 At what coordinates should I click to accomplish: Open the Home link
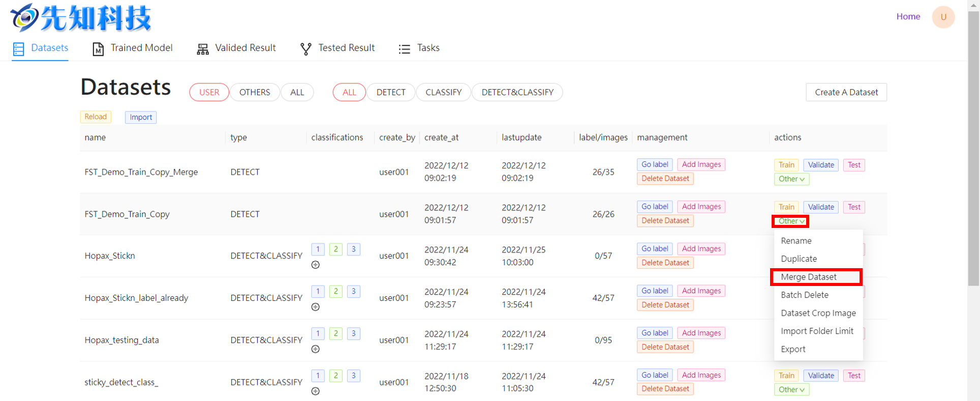tap(908, 16)
